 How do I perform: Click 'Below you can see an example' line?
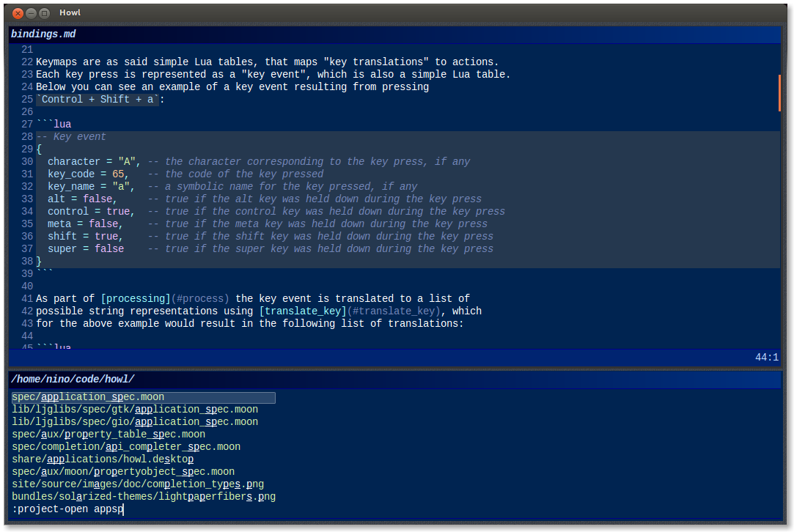[232, 87]
